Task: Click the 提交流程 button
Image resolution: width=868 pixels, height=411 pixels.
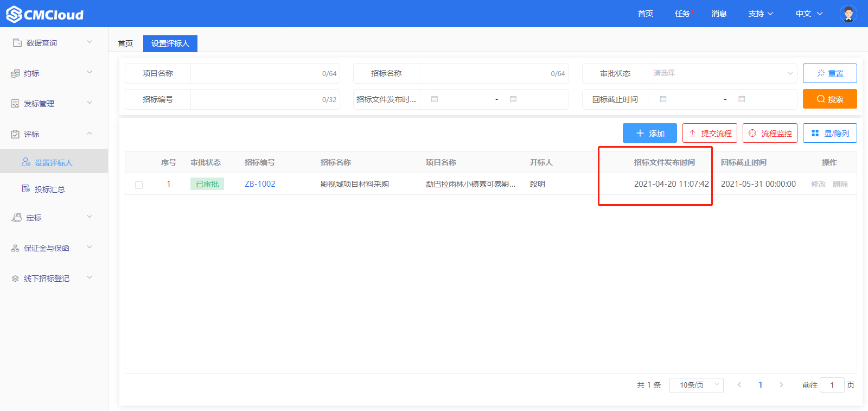Action: [x=710, y=133]
